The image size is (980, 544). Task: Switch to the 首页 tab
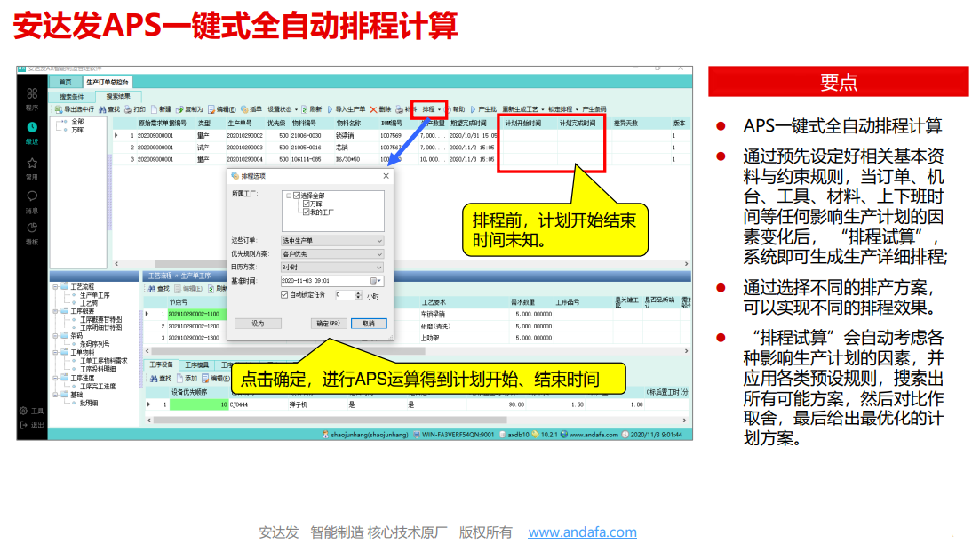[66, 82]
